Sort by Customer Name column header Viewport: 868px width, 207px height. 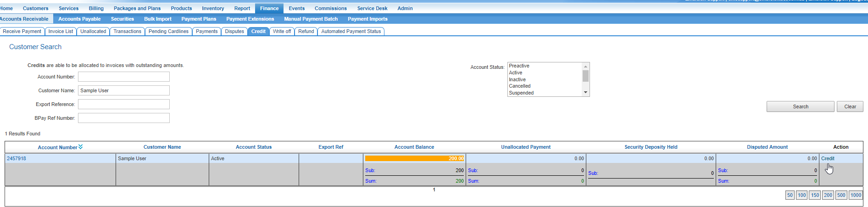point(162,147)
